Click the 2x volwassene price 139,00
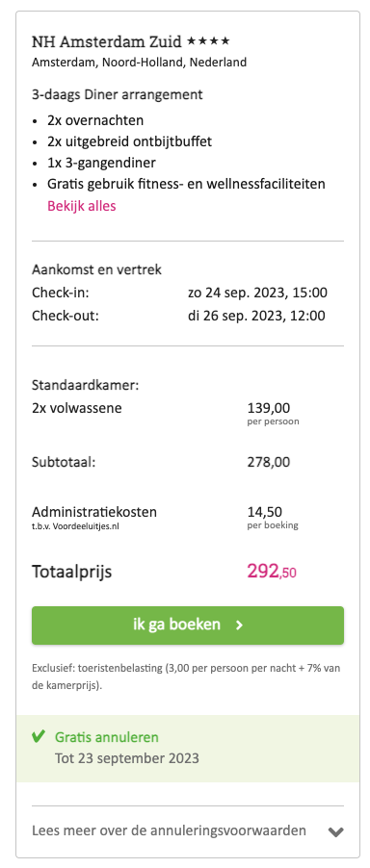Viewport: 370px width, 868px height. [x=269, y=409]
